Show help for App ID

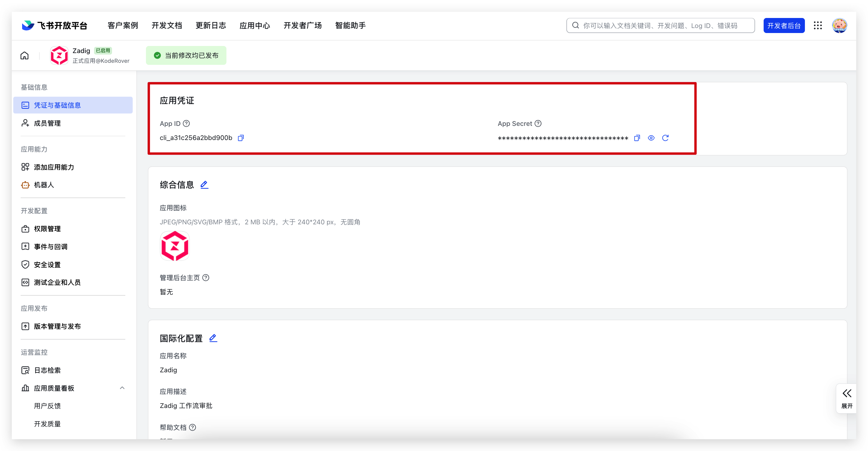(186, 124)
